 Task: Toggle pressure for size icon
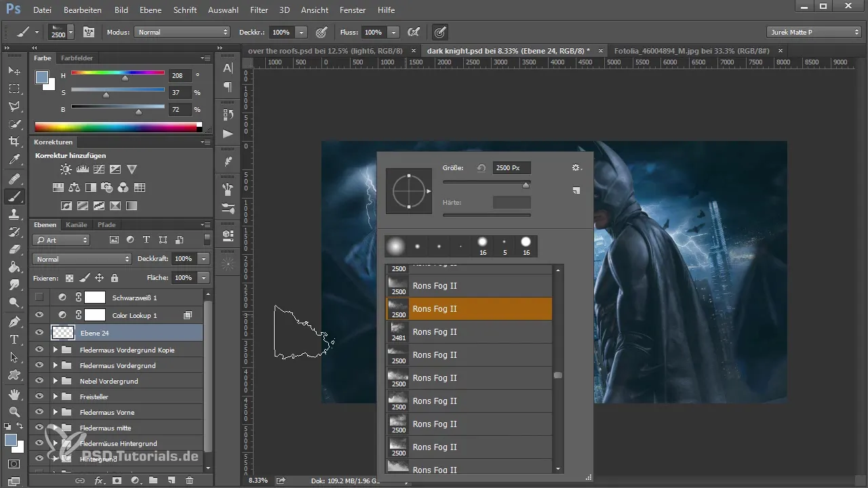440,32
